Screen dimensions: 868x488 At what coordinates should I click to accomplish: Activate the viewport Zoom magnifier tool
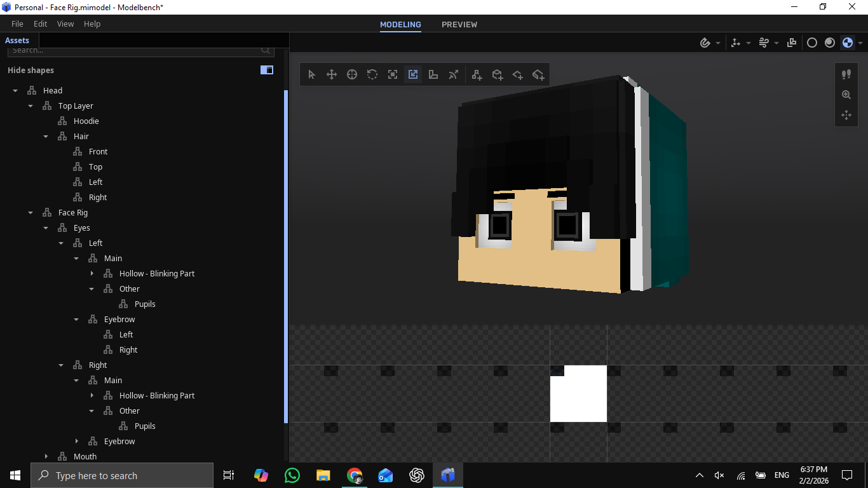pyautogui.click(x=846, y=95)
